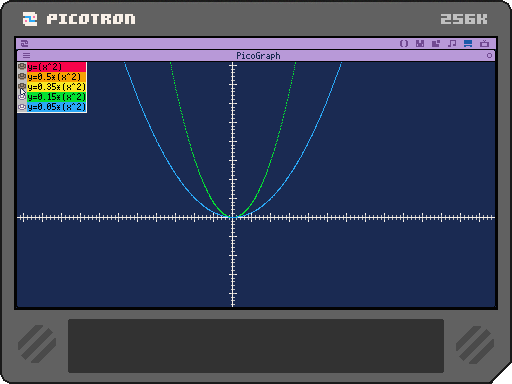Click the graph origin where axes cross
The width and height of the screenshot is (512, 384).
[233, 218]
